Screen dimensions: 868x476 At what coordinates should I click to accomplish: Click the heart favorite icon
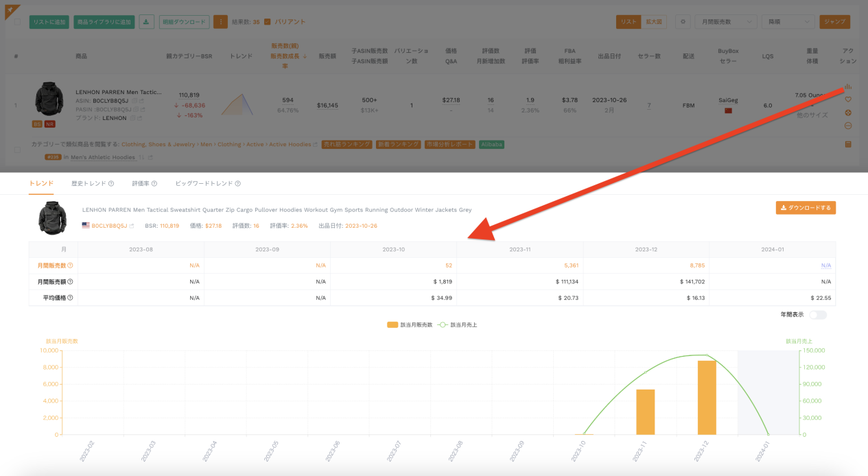pos(848,99)
